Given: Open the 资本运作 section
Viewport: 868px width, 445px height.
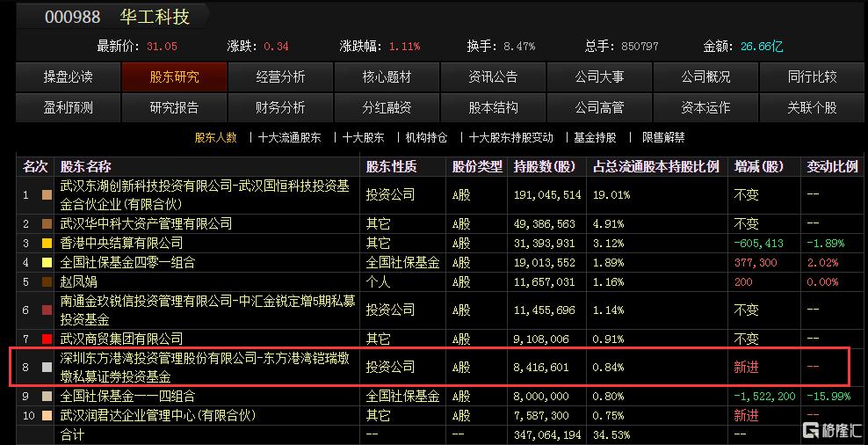Looking at the screenshot, I should 705,107.
